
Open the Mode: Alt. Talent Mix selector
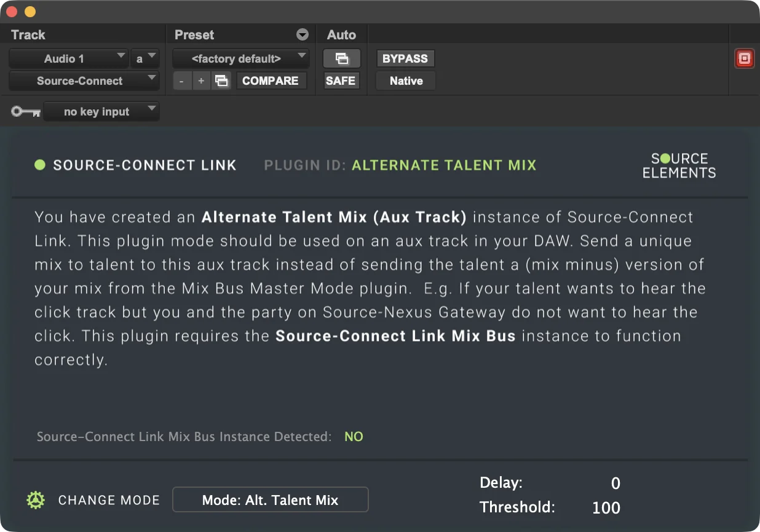[271, 500]
